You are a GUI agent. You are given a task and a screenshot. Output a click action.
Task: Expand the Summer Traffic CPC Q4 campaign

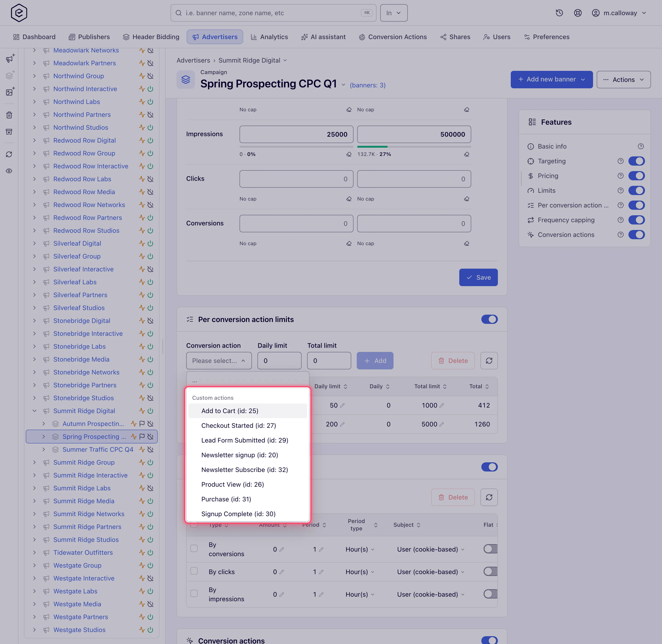click(x=44, y=449)
